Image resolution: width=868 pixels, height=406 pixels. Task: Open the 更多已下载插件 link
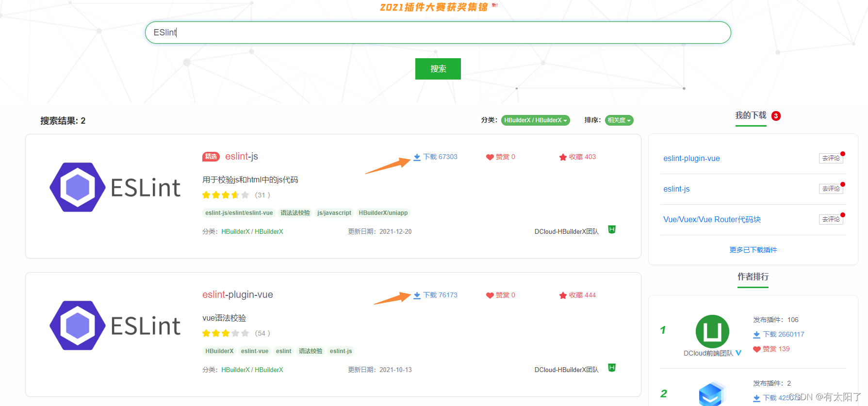click(x=753, y=250)
